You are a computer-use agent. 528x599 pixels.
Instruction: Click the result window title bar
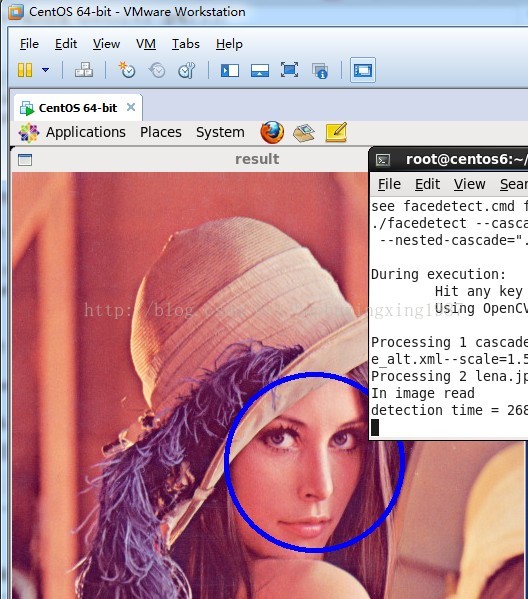click(x=190, y=159)
